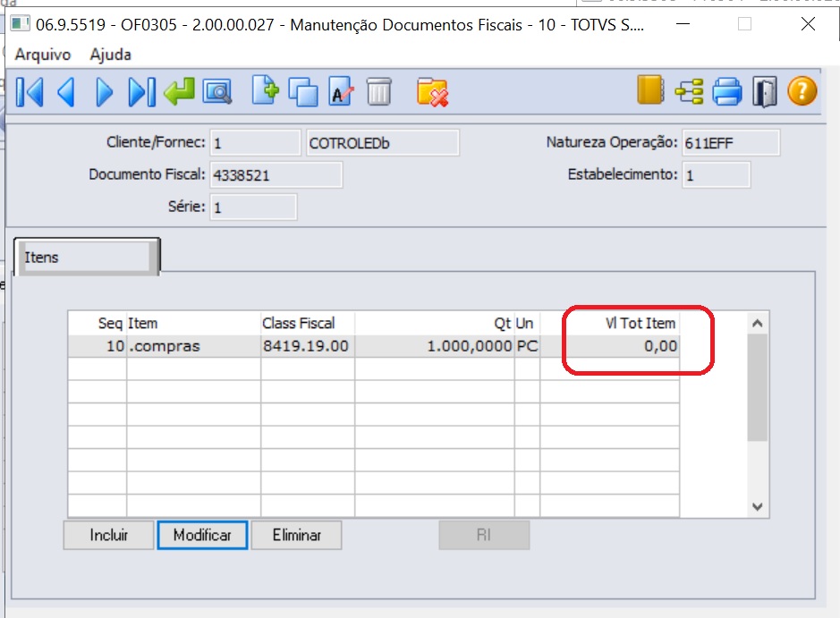This screenshot has width=840, height=618.
Task: Open help with orange question mark icon
Action: click(802, 91)
